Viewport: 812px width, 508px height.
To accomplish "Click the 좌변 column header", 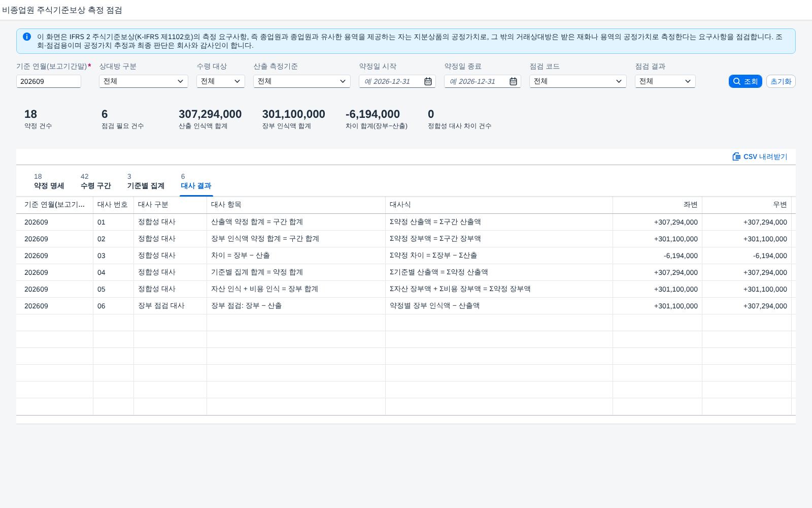I will [657, 205].
